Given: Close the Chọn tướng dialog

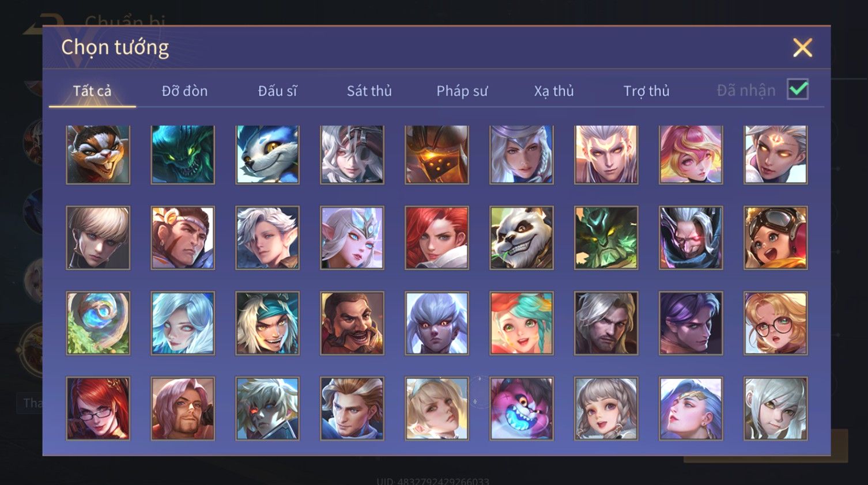Looking at the screenshot, I should [802, 48].
